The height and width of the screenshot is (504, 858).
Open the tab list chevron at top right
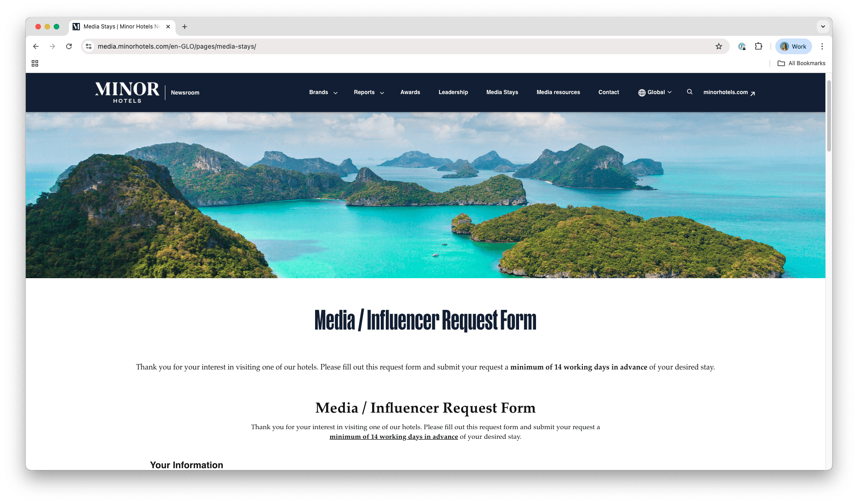click(x=823, y=27)
